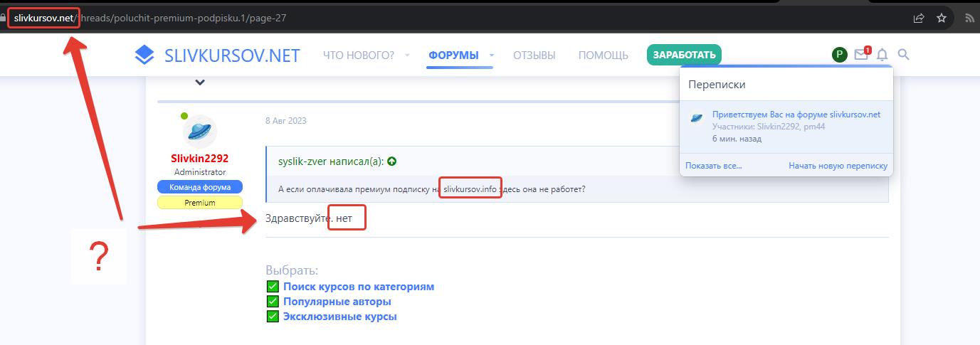The height and width of the screenshot is (345, 980).
Task: Open the 'Отзывы' menu item
Action: 534,55
